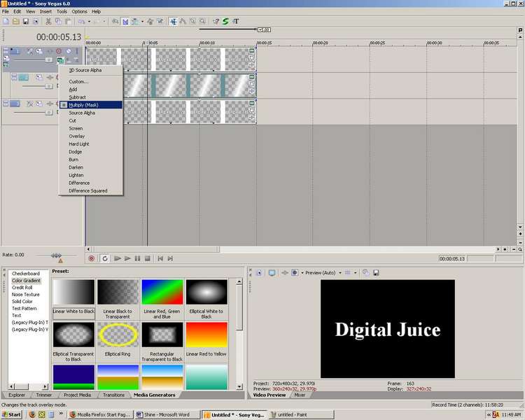Toggle Auto Ripple toolbar button

(x=135, y=22)
